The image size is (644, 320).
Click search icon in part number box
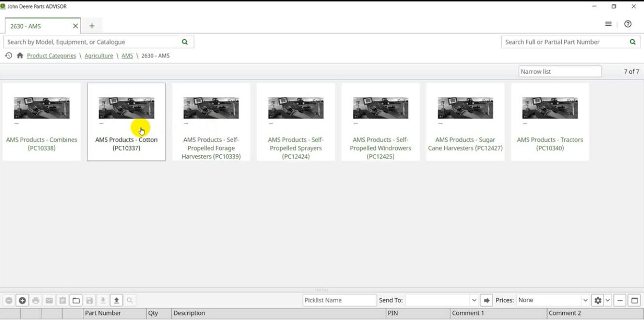[x=632, y=42]
